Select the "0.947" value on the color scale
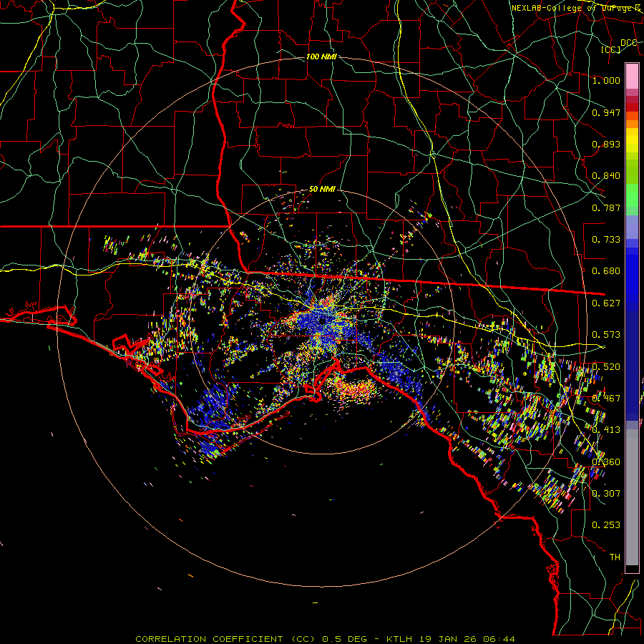Screen dimensions: 644x644 tap(606, 112)
